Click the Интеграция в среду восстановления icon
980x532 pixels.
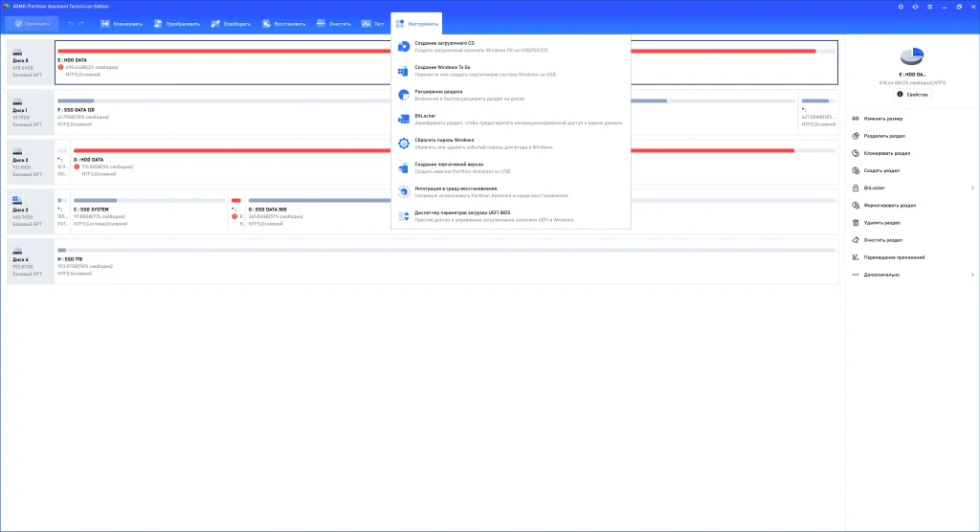(404, 192)
